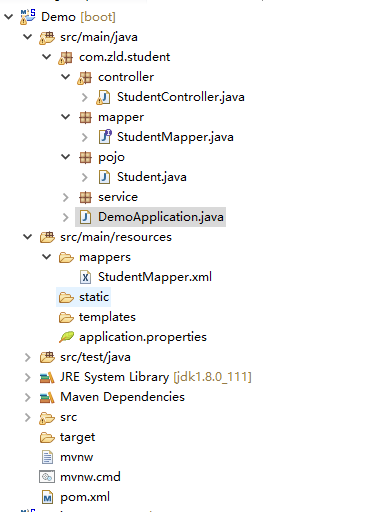Collapse the mapper package

(66, 117)
